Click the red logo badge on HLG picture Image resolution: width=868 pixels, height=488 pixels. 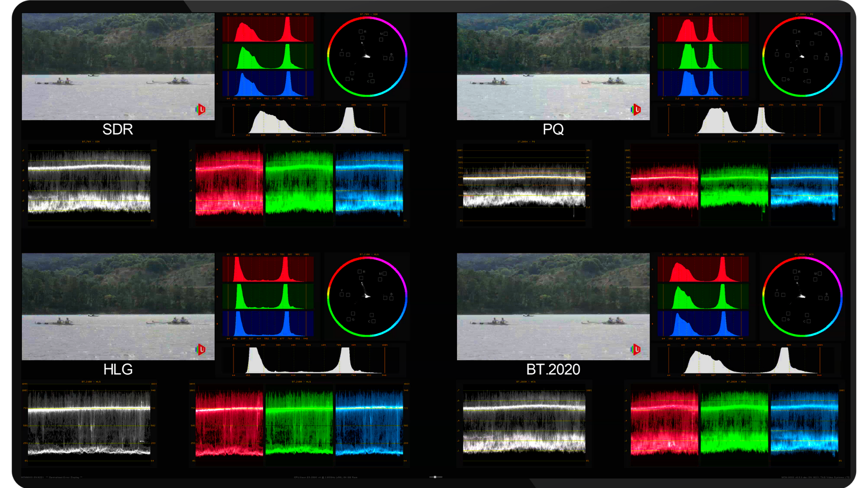201,349
